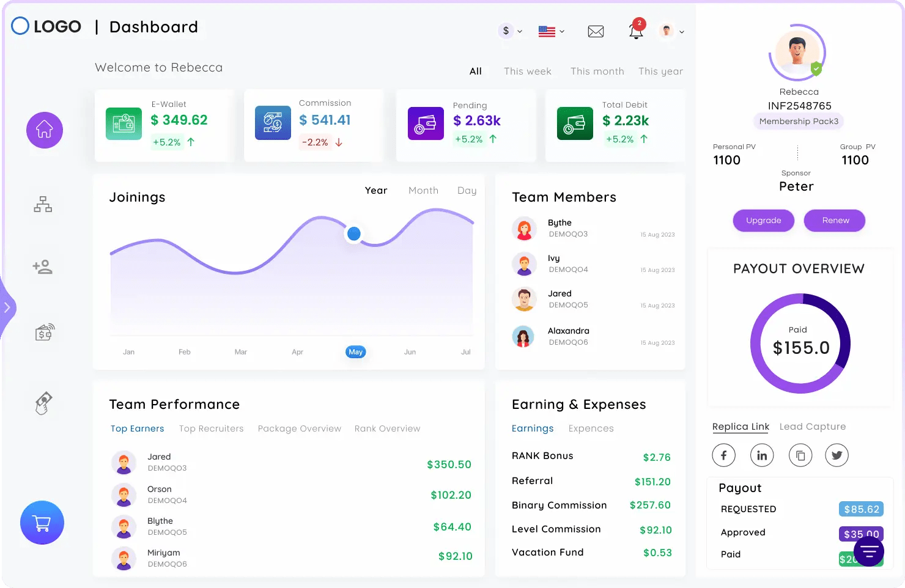905x588 pixels.
Task: Share the replica link on Facebook
Action: click(724, 455)
